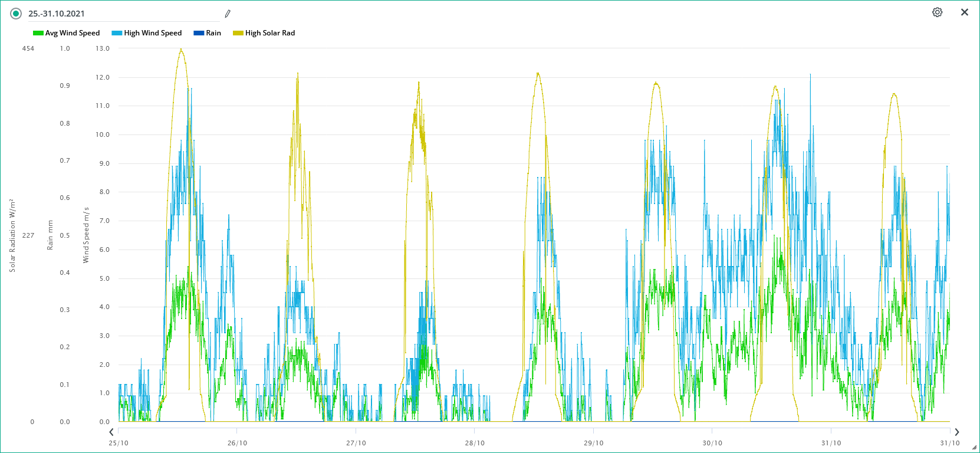Screen dimensions: 980x453
Task: Select the 26/10 date marker on x-axis
Action: 237,443
